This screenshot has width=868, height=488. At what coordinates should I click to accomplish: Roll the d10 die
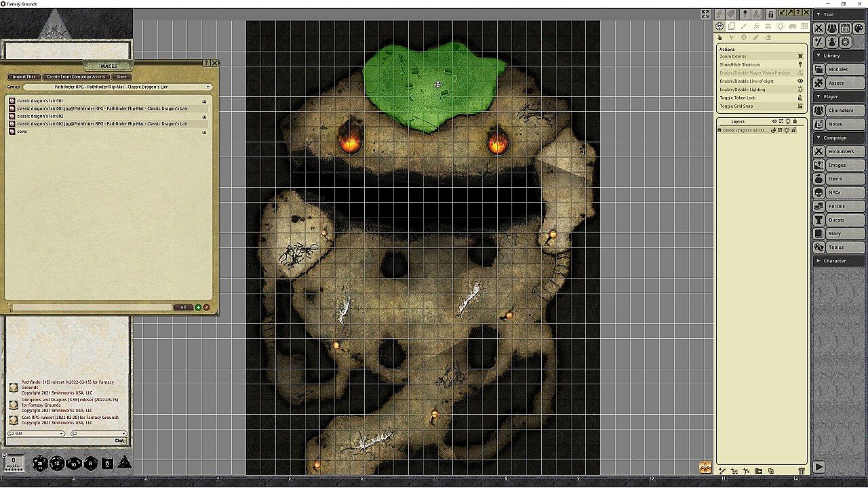coord(74,463)
